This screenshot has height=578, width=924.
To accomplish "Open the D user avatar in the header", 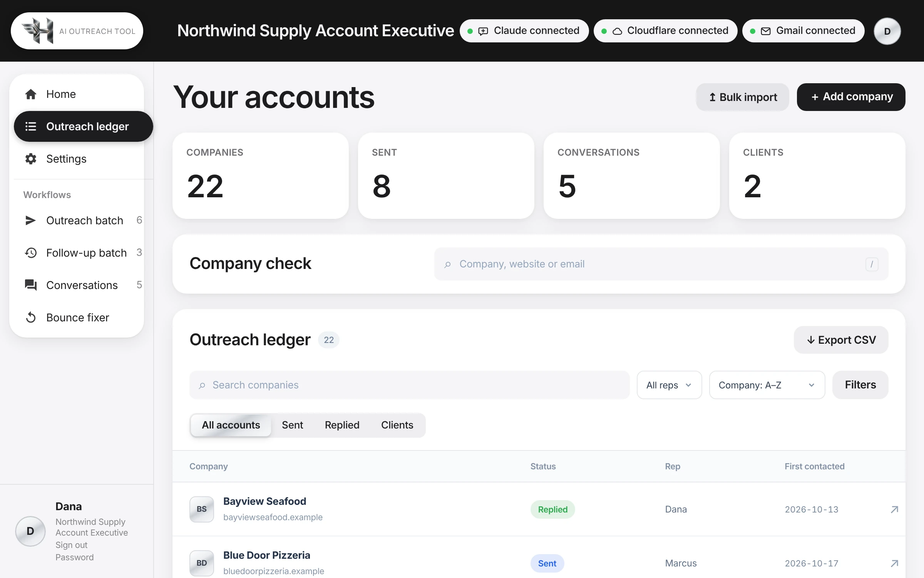I will [887, 31].
